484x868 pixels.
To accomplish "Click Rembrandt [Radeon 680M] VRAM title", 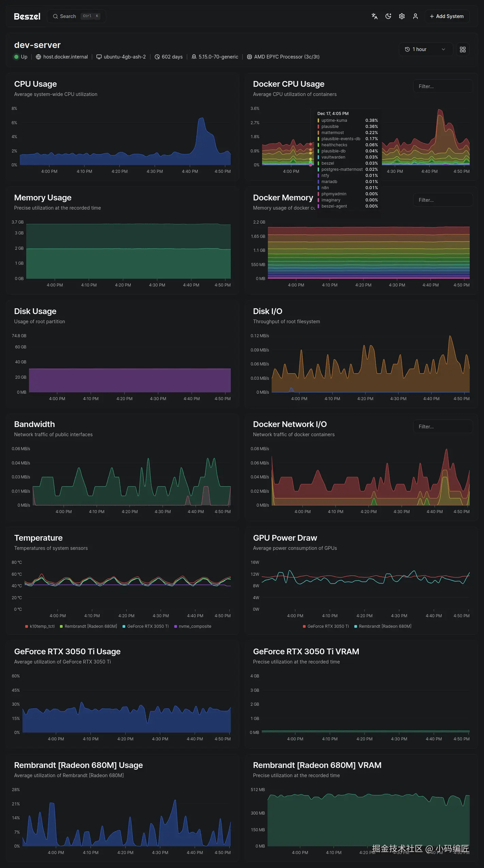I will [x=317, y=765].
